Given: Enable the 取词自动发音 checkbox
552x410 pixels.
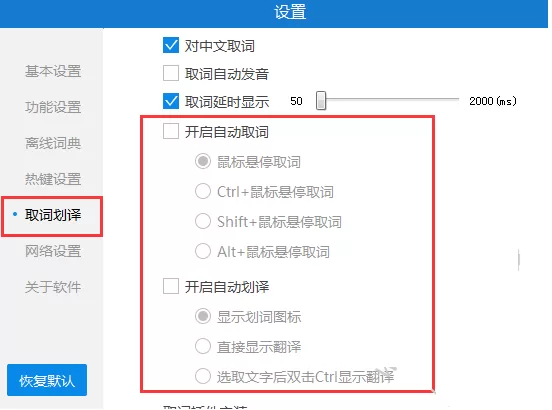Looking at the screenshot, I should 171,73.
